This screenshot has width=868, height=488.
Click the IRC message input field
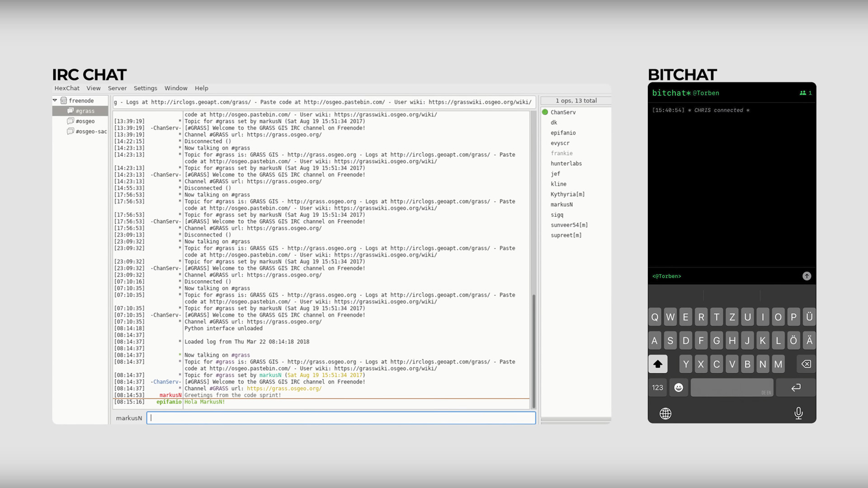coord(341,418)
